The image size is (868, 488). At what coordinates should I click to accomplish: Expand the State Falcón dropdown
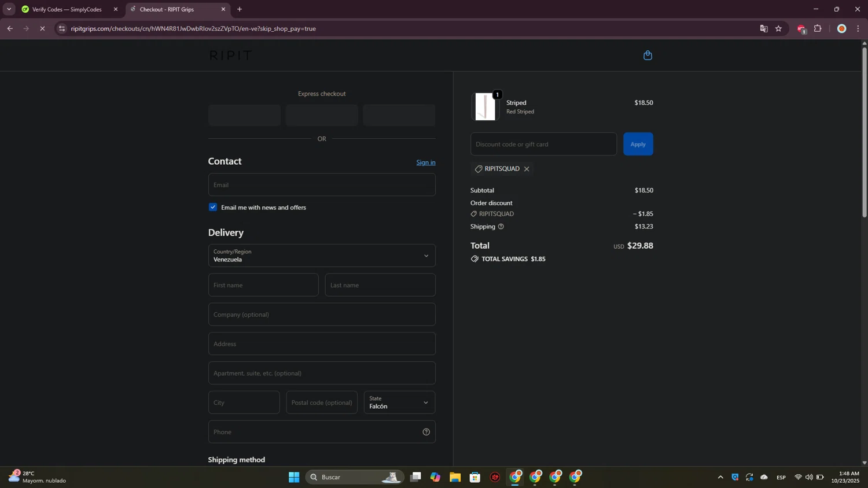399,402
